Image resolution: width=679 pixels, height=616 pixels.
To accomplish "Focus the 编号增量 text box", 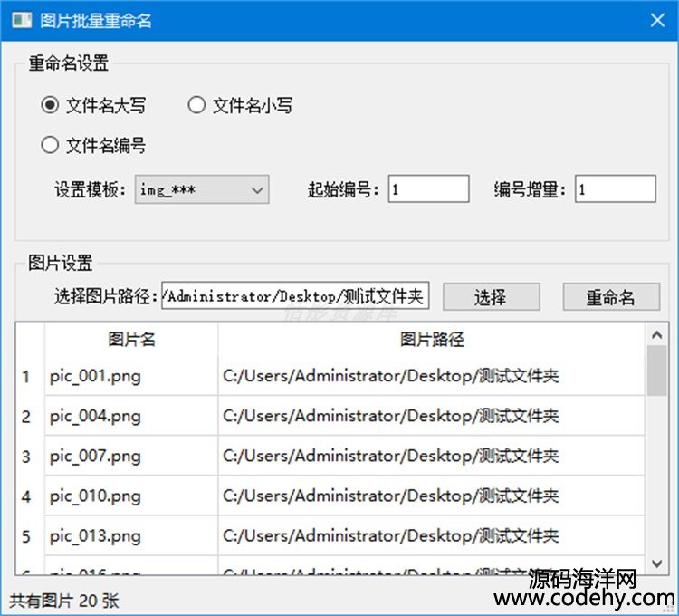I will click(x=615, y=189).
